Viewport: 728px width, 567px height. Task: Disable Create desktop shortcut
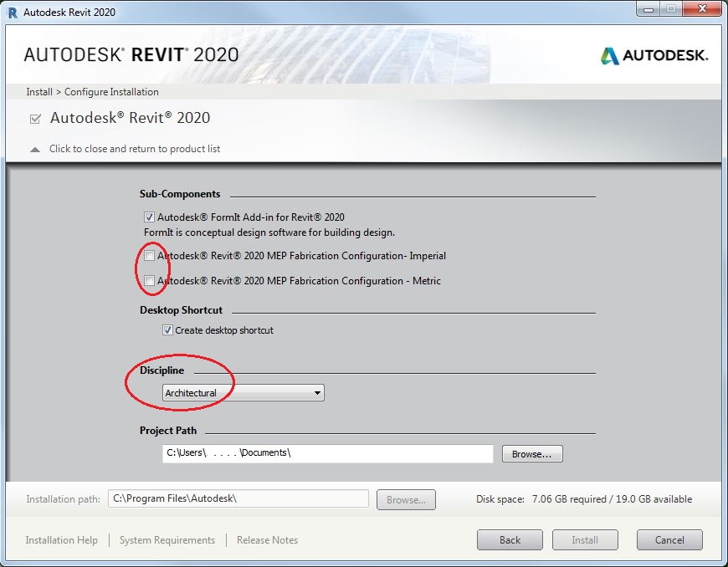[167, 329]
